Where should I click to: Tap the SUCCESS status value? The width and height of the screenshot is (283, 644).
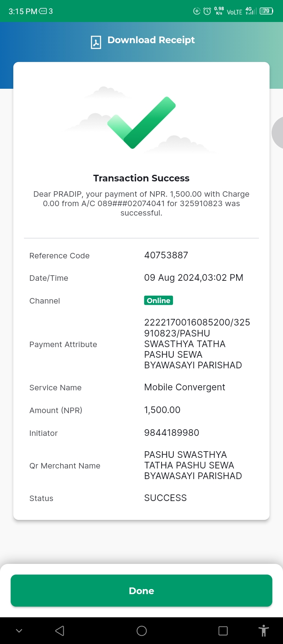(165, 498)
